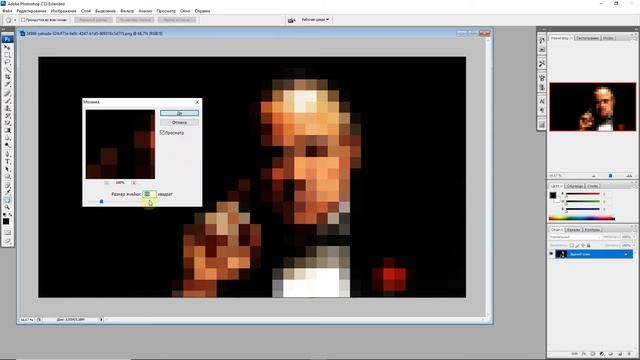Open the 'Изображение' menu

63,11
